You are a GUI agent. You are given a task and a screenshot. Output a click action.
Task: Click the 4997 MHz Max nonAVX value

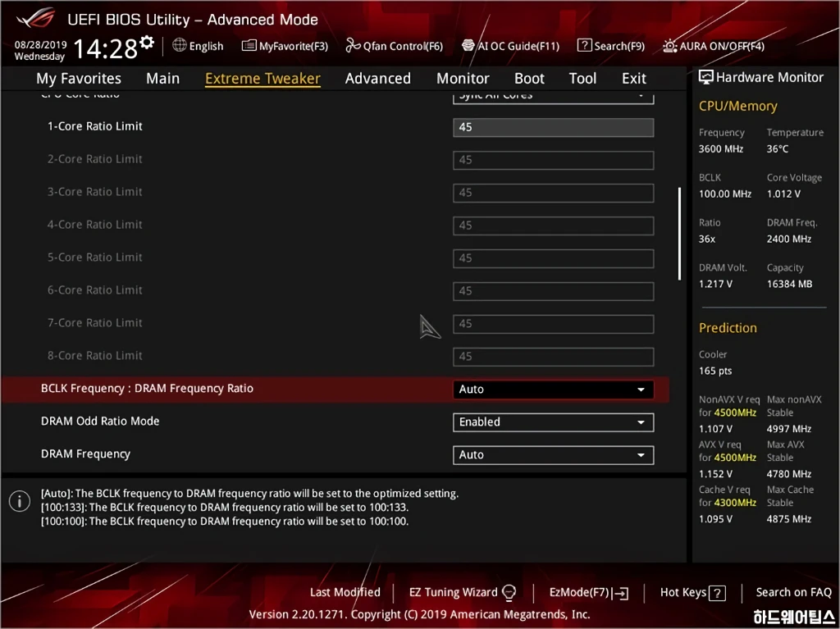tap(789, 429)
